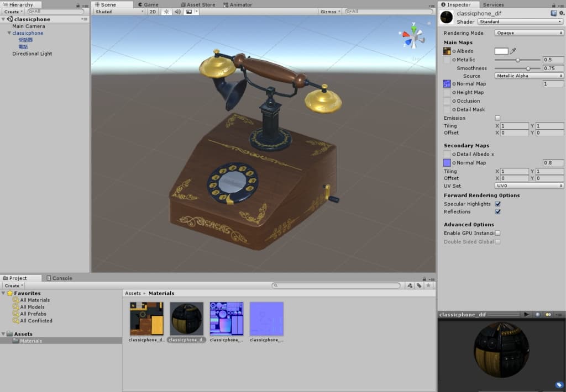566x392 pixels.
Task: Click the scene orientation gizmo
Action: click(412, 35)
